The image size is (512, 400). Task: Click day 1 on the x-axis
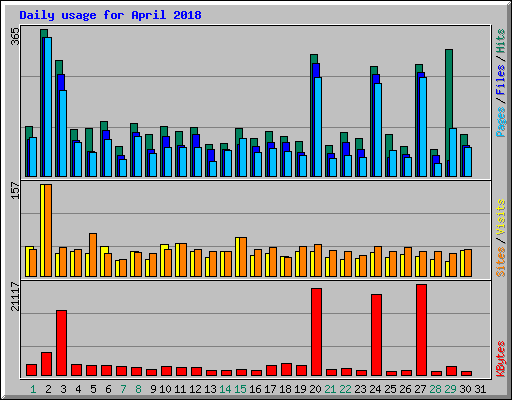coord(33,389)
